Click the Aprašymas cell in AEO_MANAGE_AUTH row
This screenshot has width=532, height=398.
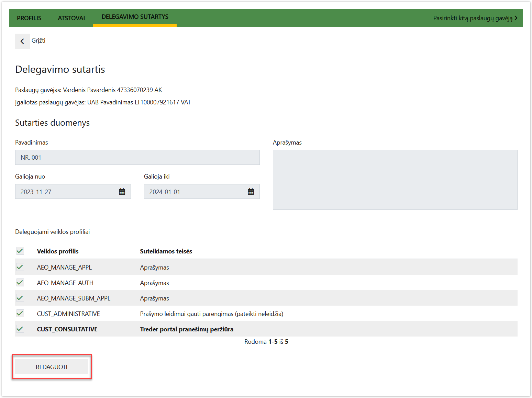click(x=154, y=283)
